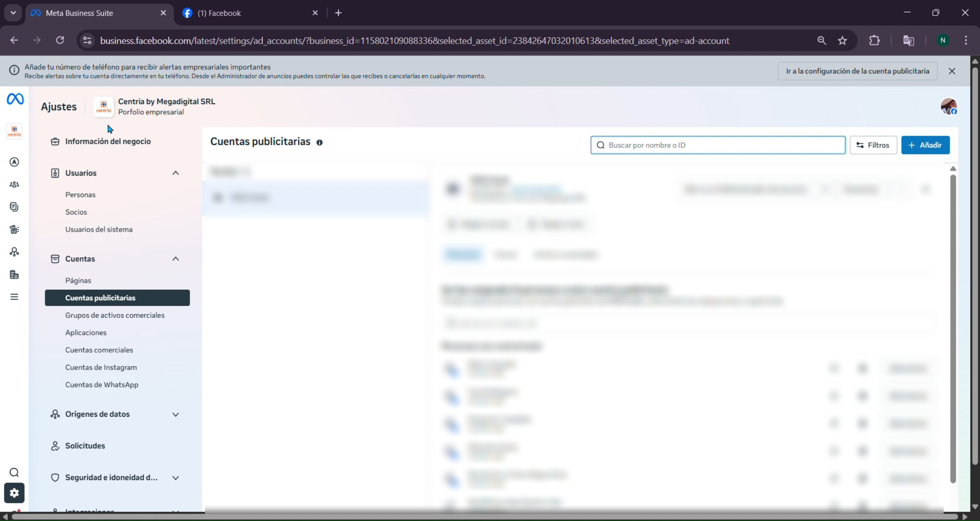Click the Añadir button

tap(925, 145)
